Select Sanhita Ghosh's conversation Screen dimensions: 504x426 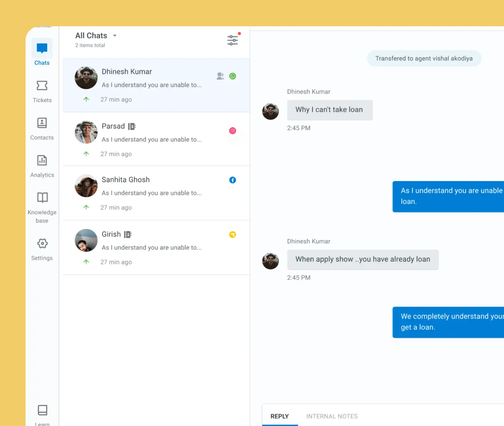(156, 193)
